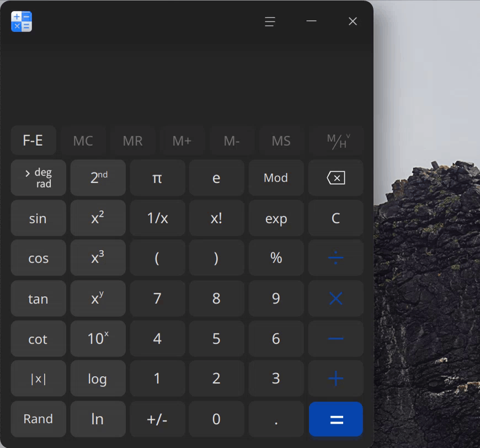Screen dimensions: 480x448
Task: Click the exp button
Action: click(x=276, y=218)
